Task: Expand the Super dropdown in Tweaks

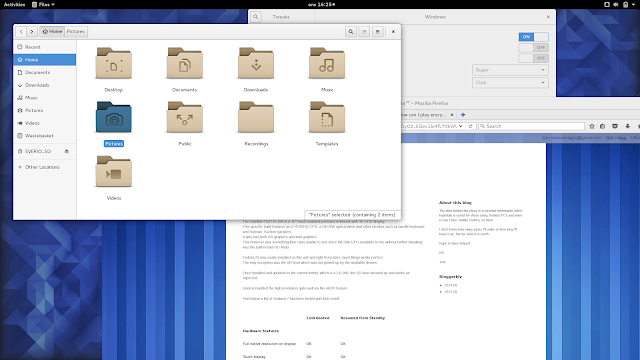Action: [510, 70]
